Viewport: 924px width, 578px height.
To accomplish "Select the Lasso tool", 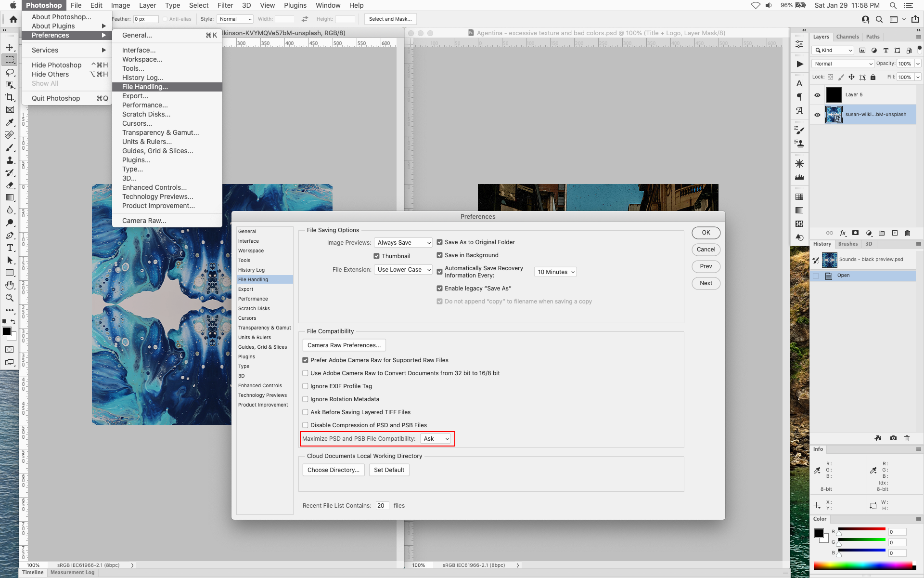I will (10, 72).
